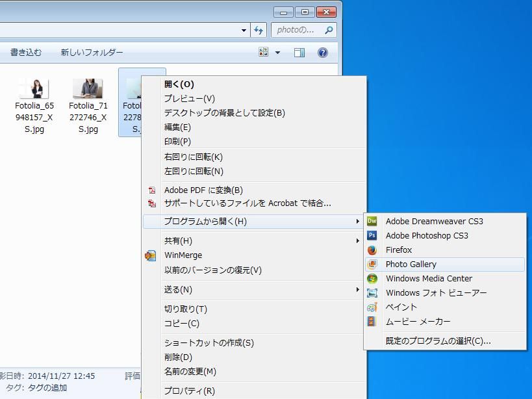Screen dimensions: 532x399
Task: Choose デスクトップの背景として設定(B)
Action: [224, 112]
